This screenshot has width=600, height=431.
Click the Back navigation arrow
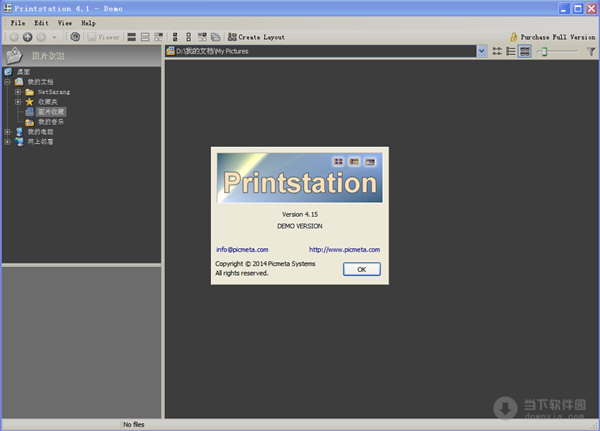pyautogui.click(x=14, y=37)
